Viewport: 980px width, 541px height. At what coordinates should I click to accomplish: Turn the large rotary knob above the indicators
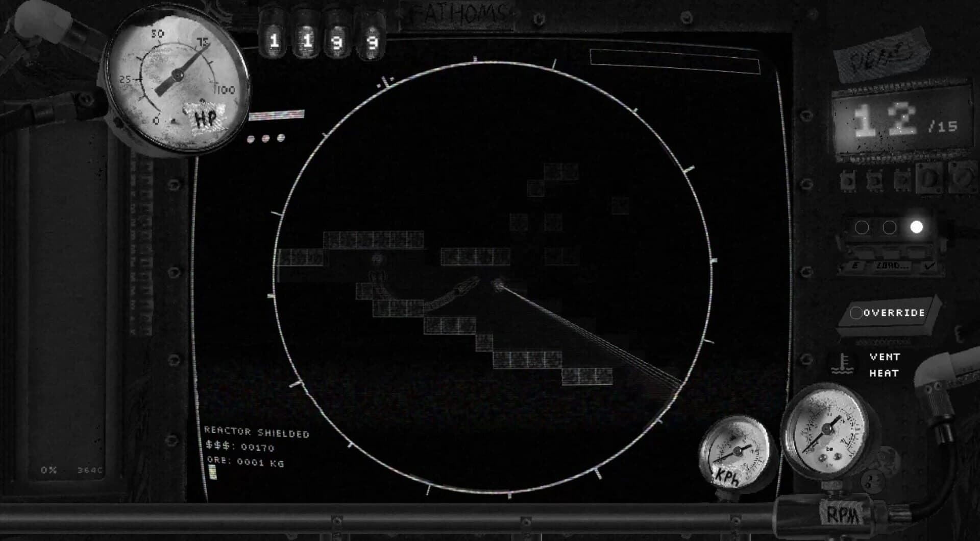(x=929, y=179)
